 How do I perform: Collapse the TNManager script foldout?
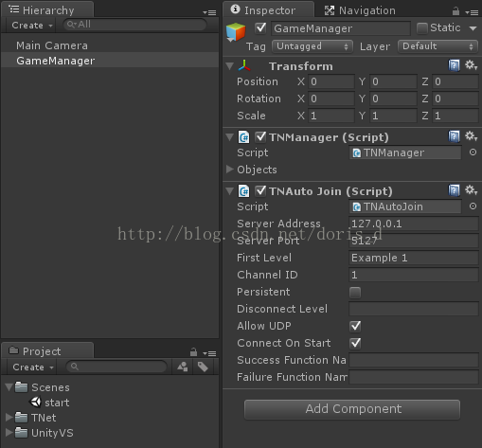point(230,137)
